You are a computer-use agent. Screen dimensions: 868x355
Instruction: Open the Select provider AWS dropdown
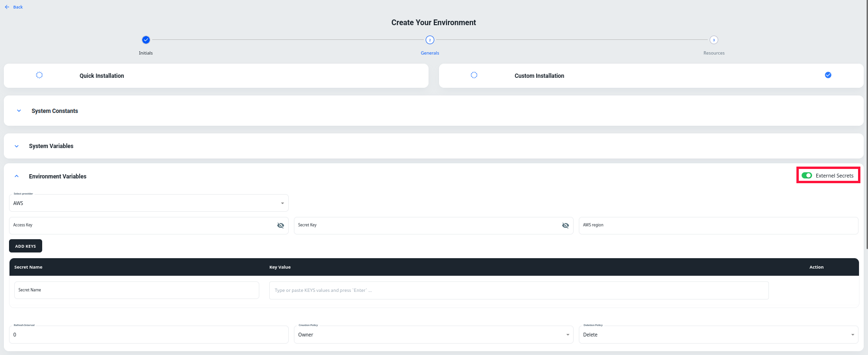coord(149,203)
